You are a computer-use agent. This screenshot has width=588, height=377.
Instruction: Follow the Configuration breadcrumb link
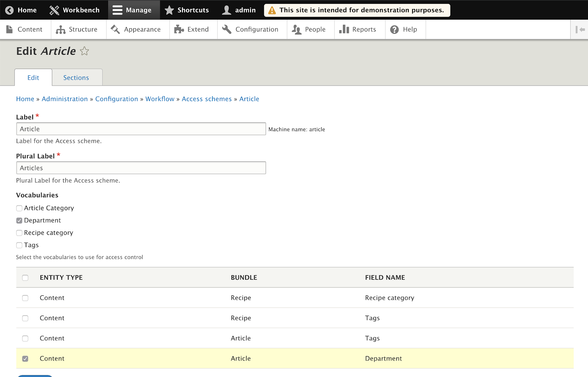[x=116, y=99]
